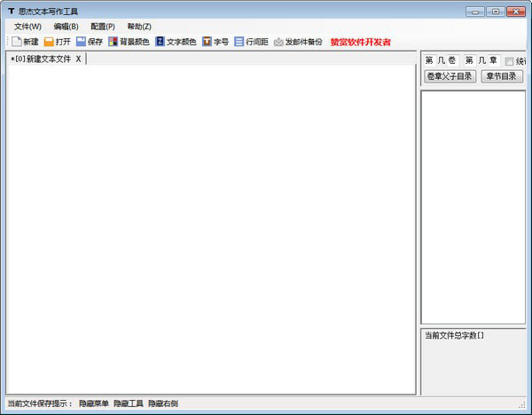Click the 发邮件备份 email backup icon
Screen dimensions: 532x415
tap(278, 42)
